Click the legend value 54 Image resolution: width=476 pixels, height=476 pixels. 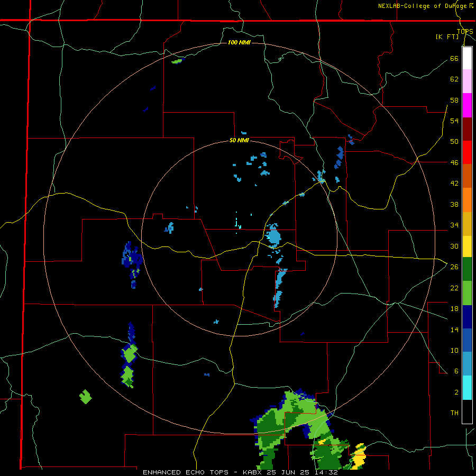(454, 121)
